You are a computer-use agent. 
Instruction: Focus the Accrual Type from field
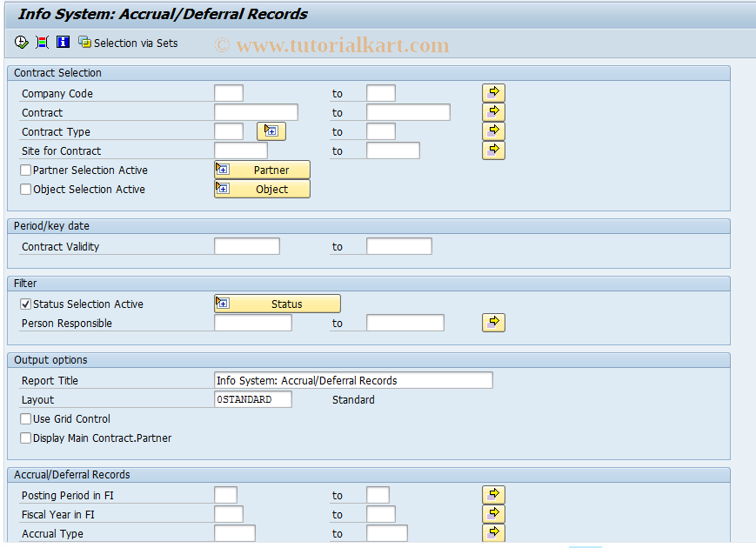(235, 533)
